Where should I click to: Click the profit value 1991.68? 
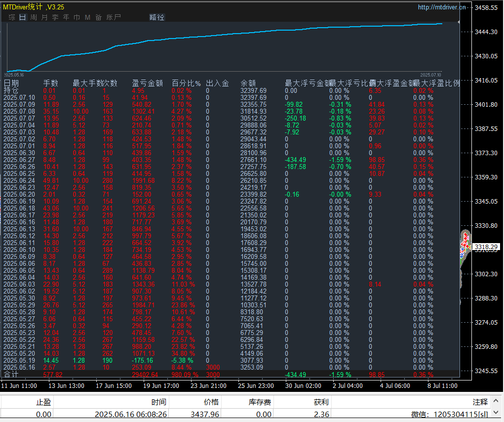click(x=143, y=180)
